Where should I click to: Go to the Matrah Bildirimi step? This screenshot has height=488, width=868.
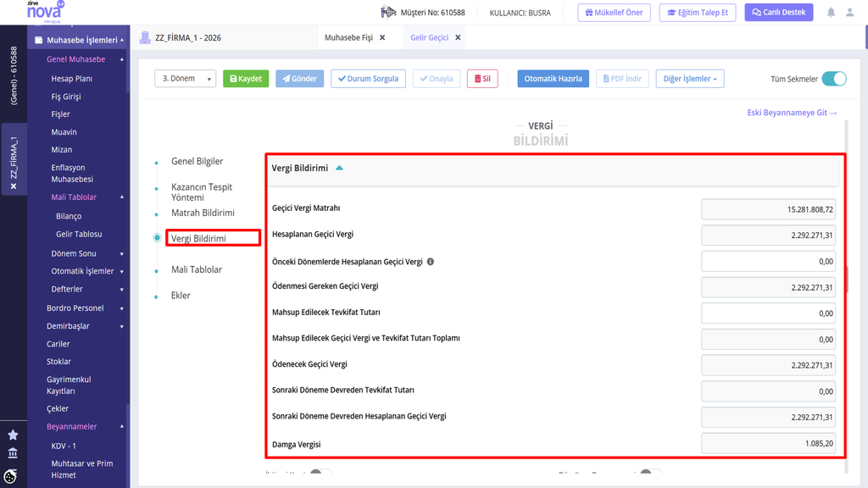click(203, 213)
